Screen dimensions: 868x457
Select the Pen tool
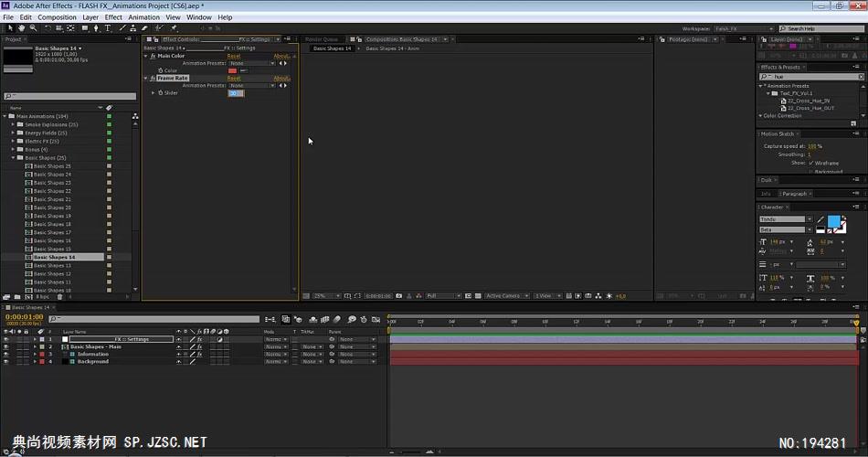pos(96,27)
